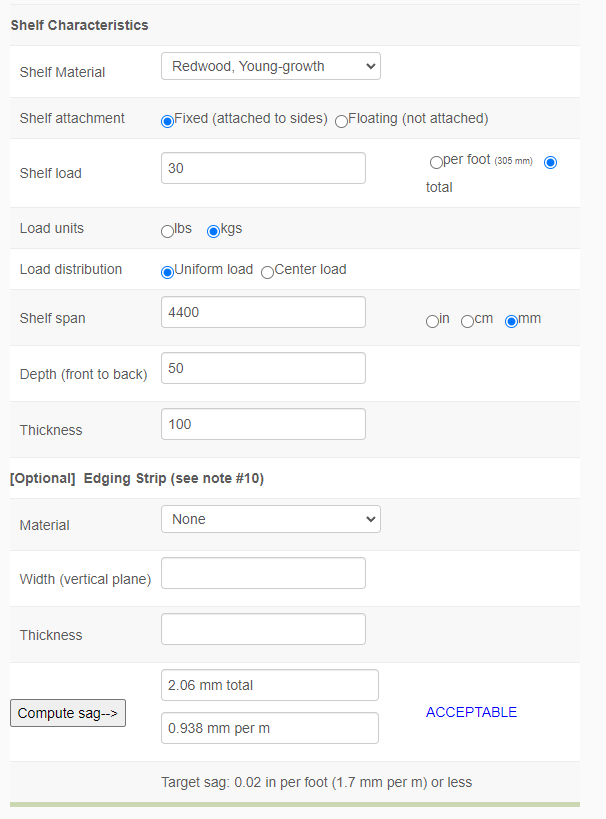The height and width of the screenshot is (819, 606).
Task: Click the Depth (front to back) field
Action: click(x=263, y=368)
